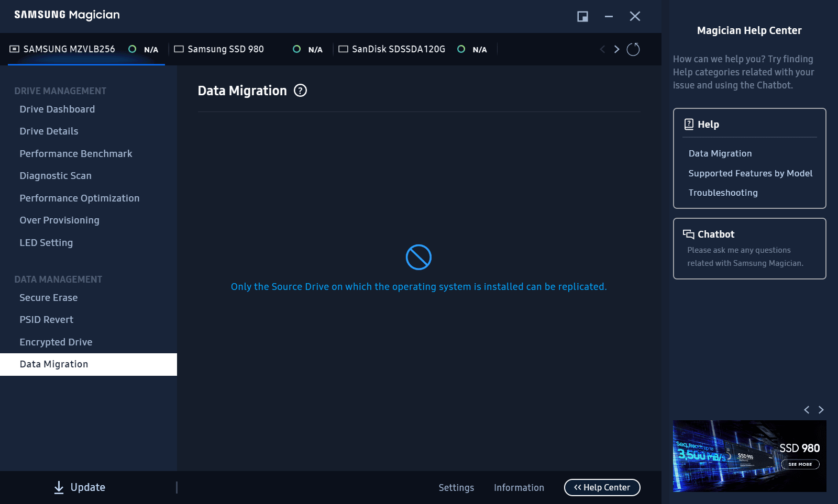The height and width of the screenshot is (504, 838).
Task: Click the Data Migration help question-mark icon
Action: click(300, 91)
